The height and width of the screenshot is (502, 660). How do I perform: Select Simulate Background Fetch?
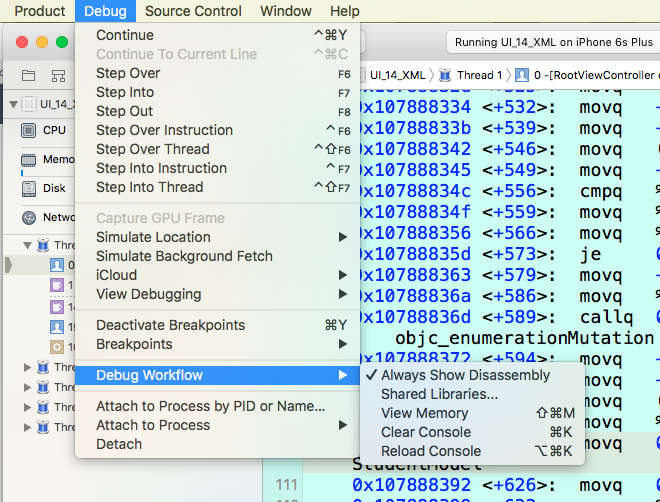point(217,256)
